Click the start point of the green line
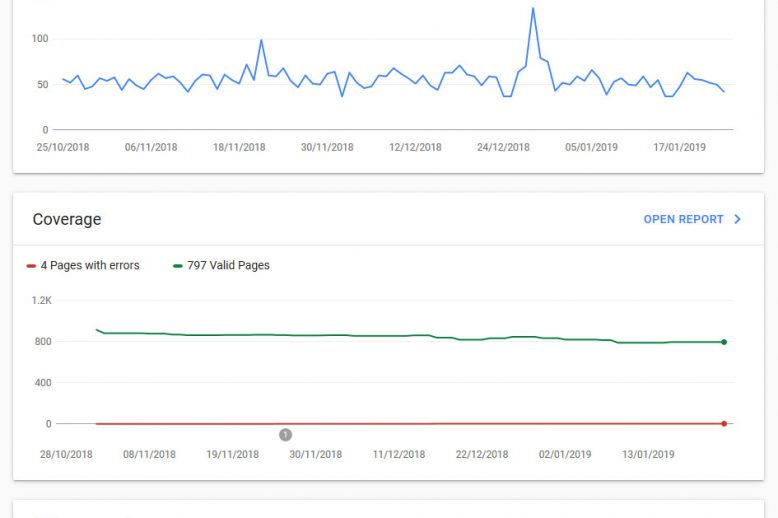The height and width of the screenshot is (518, 778). point(96,329)
